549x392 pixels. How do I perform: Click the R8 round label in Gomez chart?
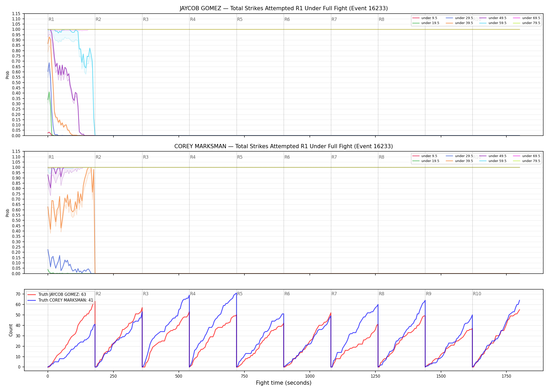pos(381,19)
